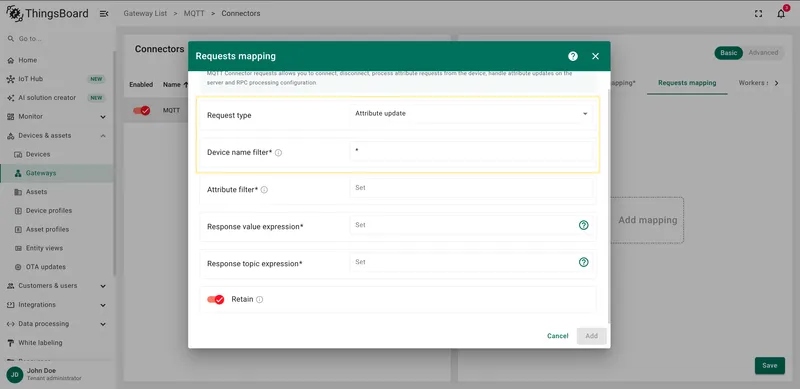
Task: Click the OTA updates icon
Action: pos(18,267)
